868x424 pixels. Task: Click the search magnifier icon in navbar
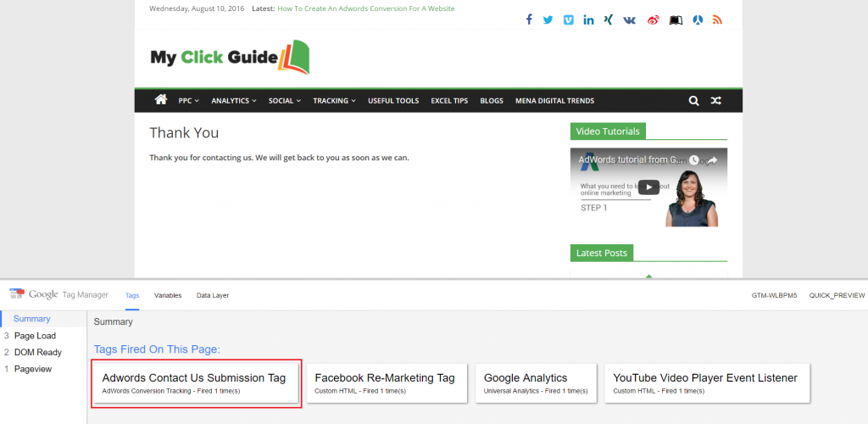click(x=693, y=101)
